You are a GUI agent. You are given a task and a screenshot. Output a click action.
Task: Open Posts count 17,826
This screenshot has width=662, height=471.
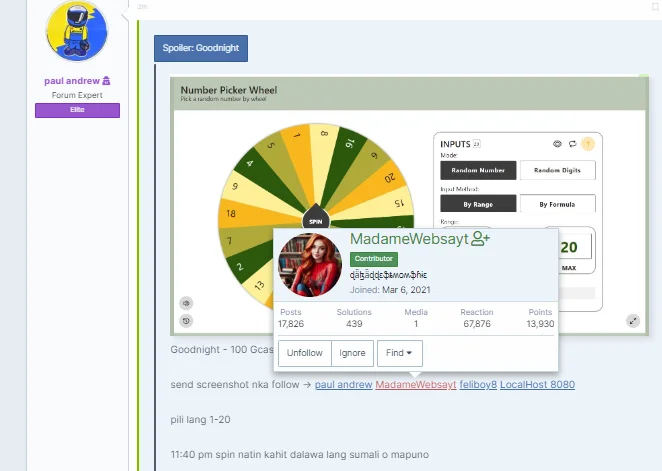291,324
